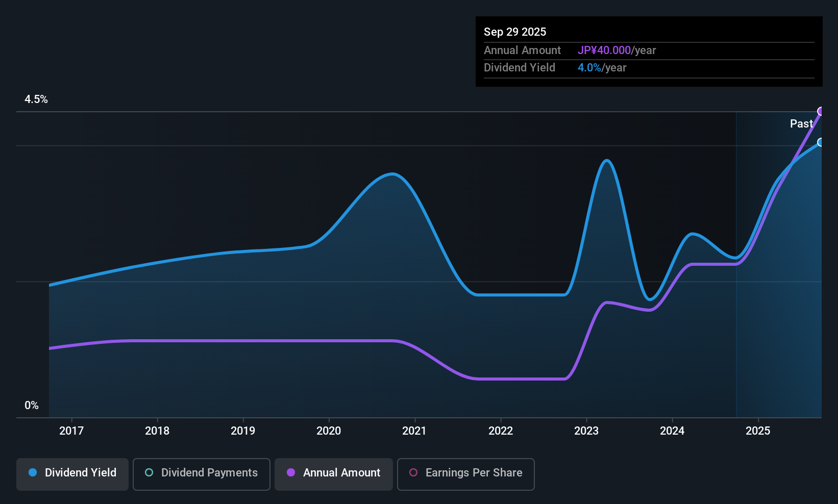The width and height of the screenshot is (838, 504).
Task: Select the purple Annual Amount endpoint marker
Action: tap(821, 111)
